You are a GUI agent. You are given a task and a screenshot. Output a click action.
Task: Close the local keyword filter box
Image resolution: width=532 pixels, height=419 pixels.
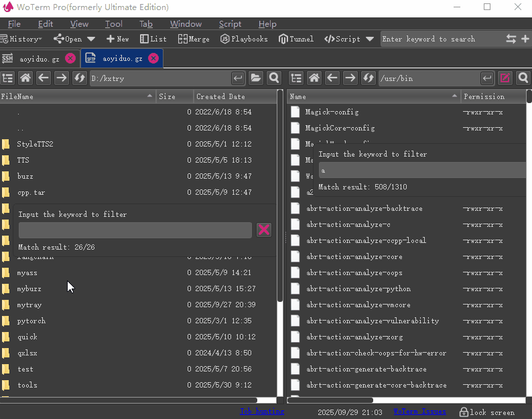pos(264,230)
